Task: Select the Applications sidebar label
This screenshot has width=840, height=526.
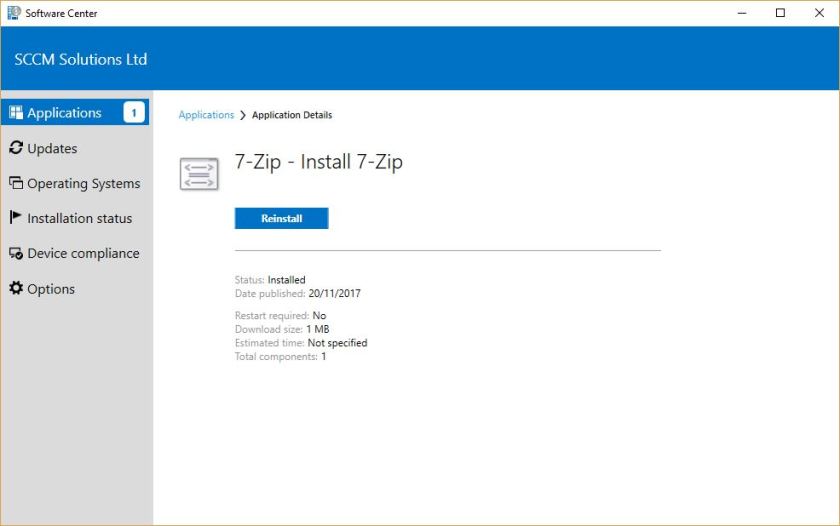Action: (64, 113)
